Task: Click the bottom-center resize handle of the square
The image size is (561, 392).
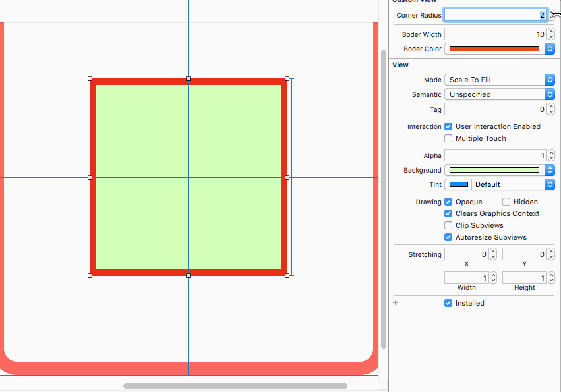Action: point(188,276)
